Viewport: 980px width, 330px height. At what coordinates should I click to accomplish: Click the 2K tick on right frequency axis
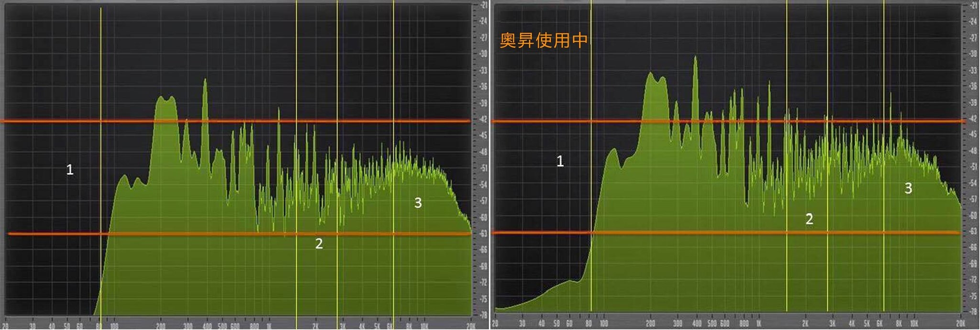coord(805,324)
